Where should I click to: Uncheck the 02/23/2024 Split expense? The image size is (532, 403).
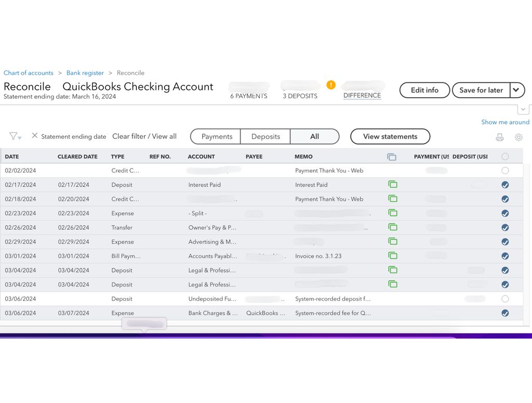(505, 213)
